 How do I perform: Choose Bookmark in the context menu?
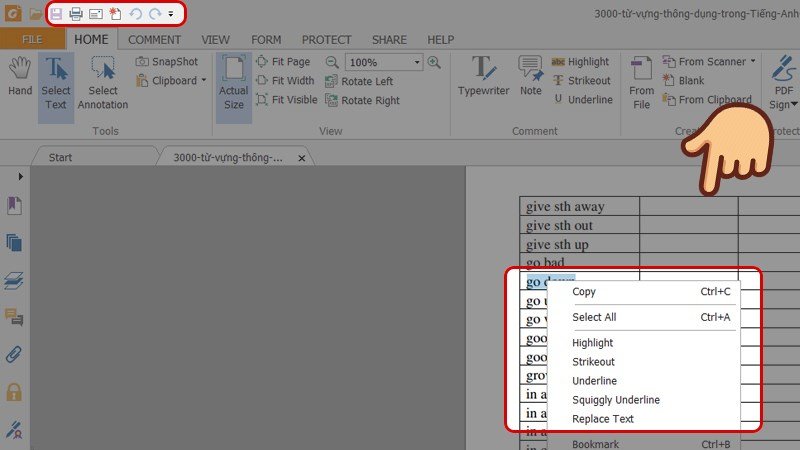[643, 444]
